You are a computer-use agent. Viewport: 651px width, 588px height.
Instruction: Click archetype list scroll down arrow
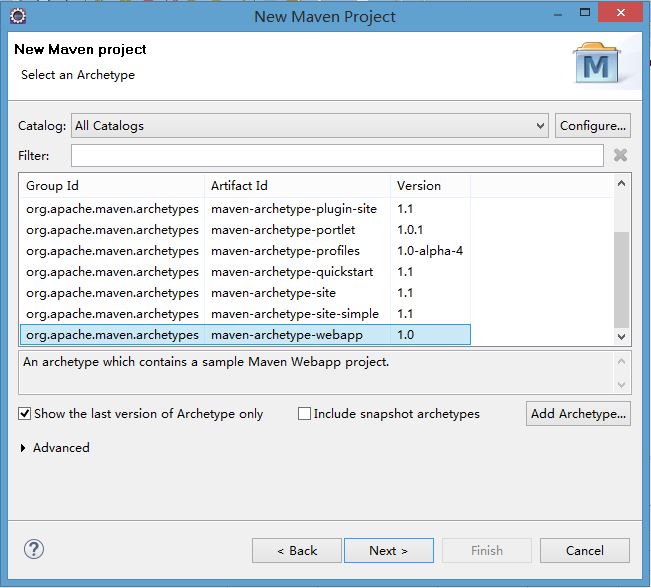click(x=622, y=336)
